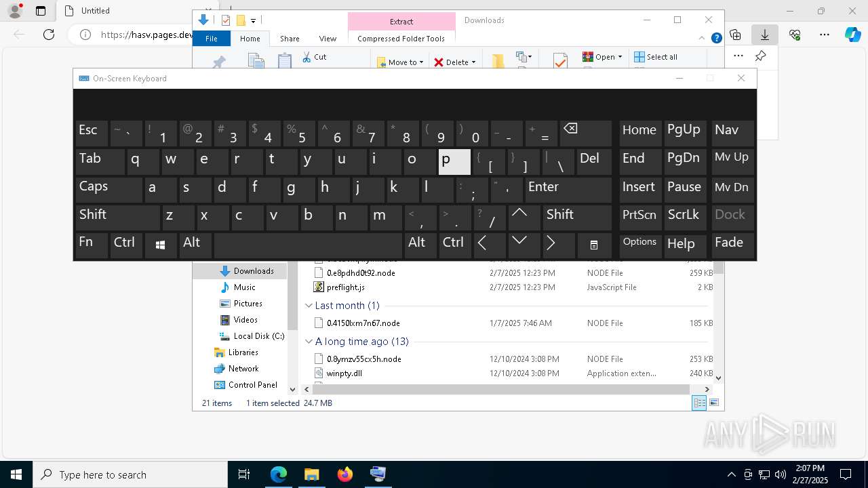The height and width of the screenshot is (488, 868).
Task: Click the Enter key on keyboard
Action: pos(568,189)
